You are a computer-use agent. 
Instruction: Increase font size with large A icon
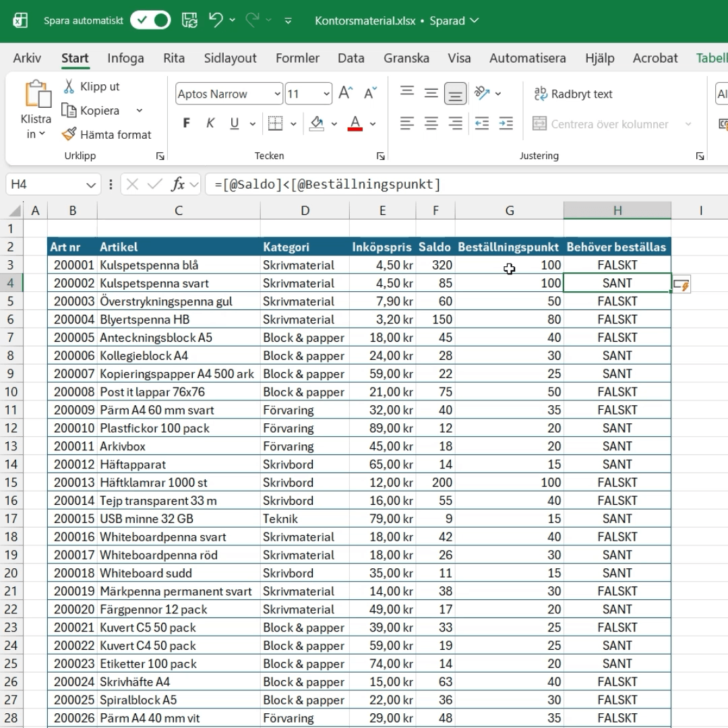point(345,93)
